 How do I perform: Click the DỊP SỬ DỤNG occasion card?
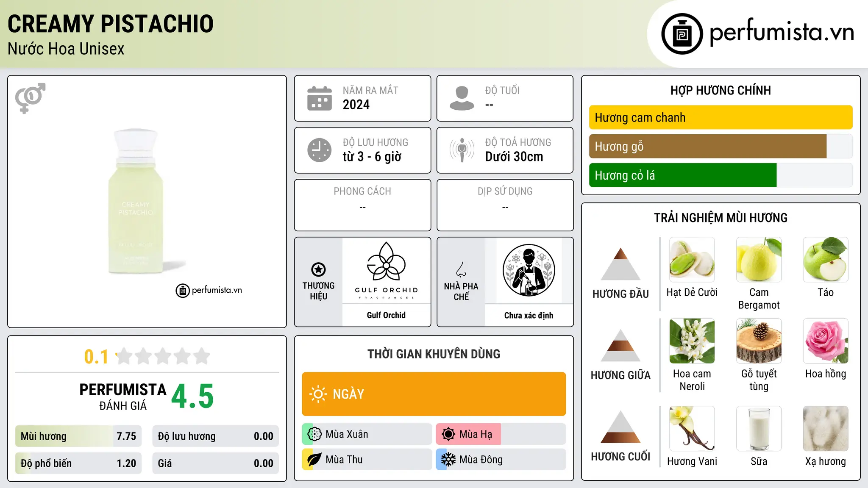505,205
